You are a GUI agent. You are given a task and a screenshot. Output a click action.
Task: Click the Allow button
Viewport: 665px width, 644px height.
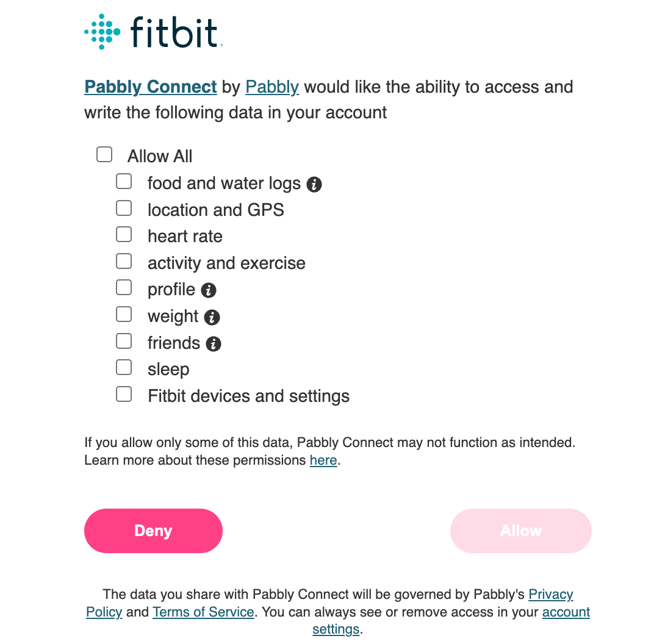[x=521, y=531]
